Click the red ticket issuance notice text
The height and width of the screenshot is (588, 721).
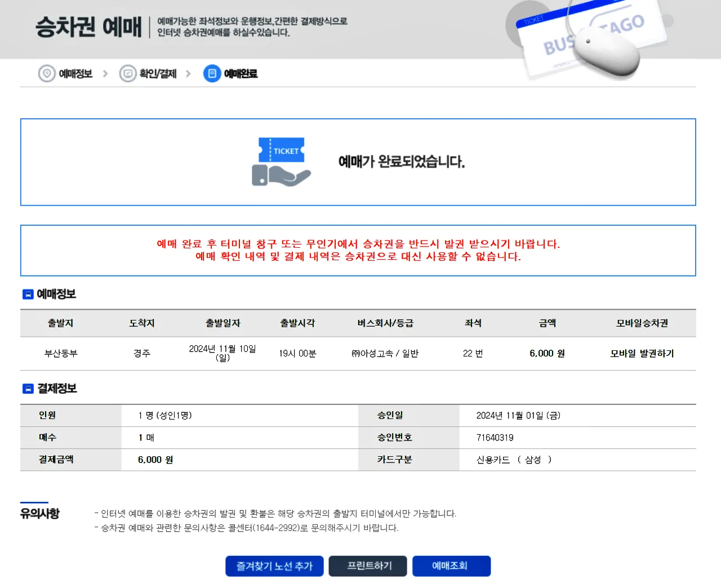coord(358,251)
